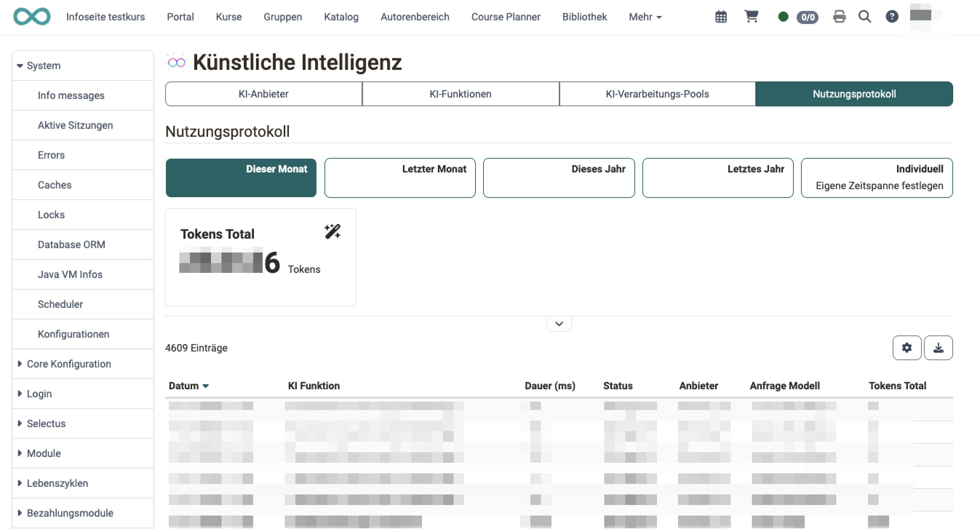Select Dieses Jahr time range

559,178
